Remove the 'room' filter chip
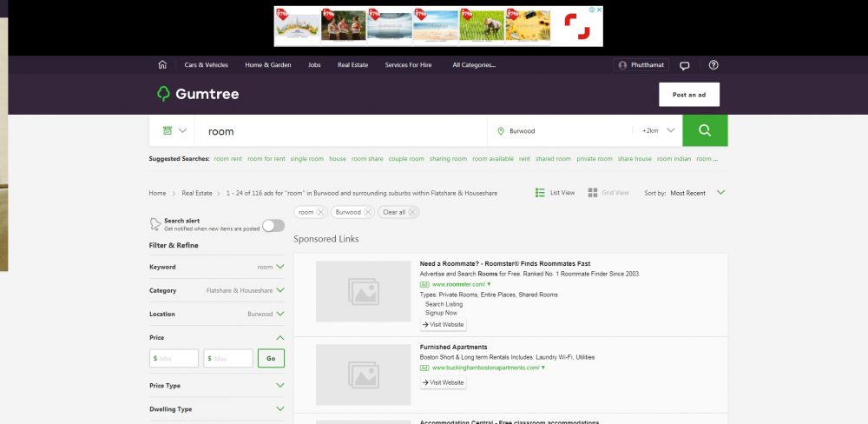Screen dimensions: 868x424 pos(320,212)
